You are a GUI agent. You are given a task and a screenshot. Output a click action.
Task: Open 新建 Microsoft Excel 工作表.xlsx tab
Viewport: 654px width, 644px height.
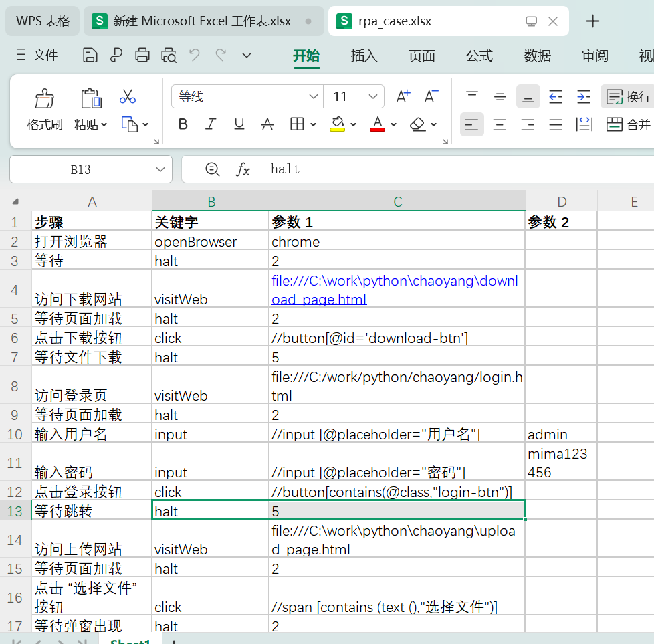tap(203, 21)
